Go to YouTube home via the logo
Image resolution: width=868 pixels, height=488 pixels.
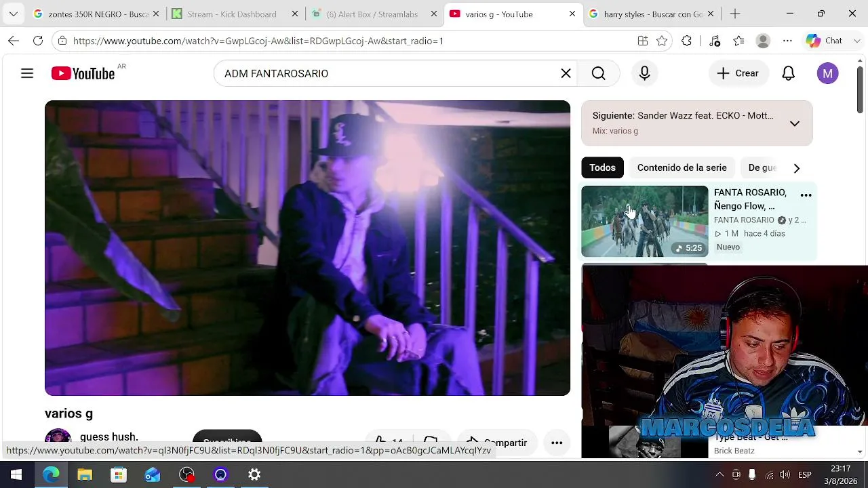(x=83, y=73)
